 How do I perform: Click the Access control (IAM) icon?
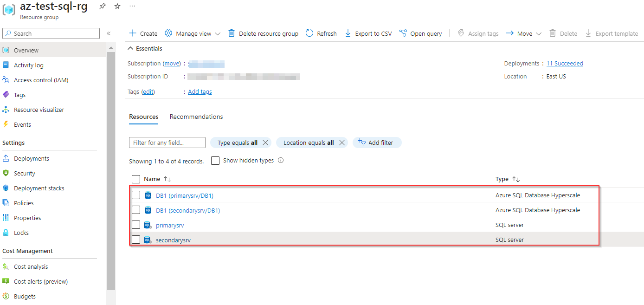[x=6, y=80]
